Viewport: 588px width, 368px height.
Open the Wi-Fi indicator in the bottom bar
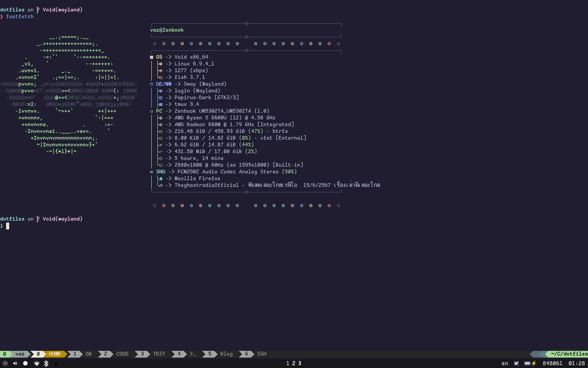pyautogui.click(x=37, y=363)
